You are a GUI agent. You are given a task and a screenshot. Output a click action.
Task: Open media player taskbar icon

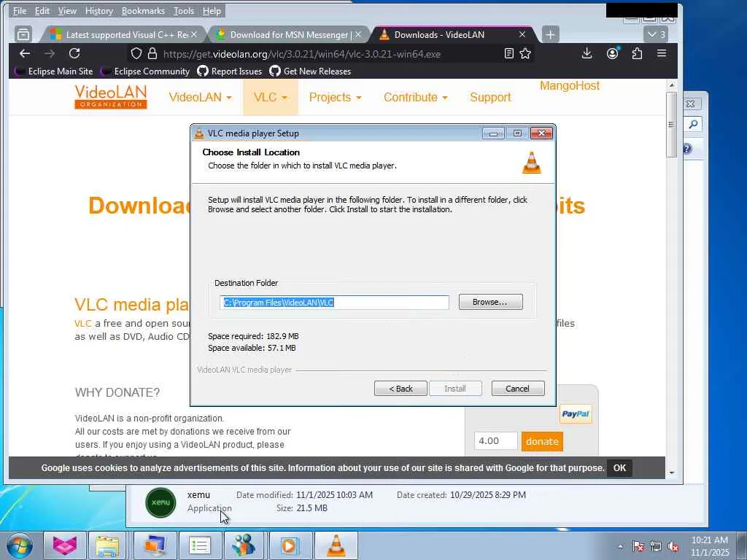(289, 545)
